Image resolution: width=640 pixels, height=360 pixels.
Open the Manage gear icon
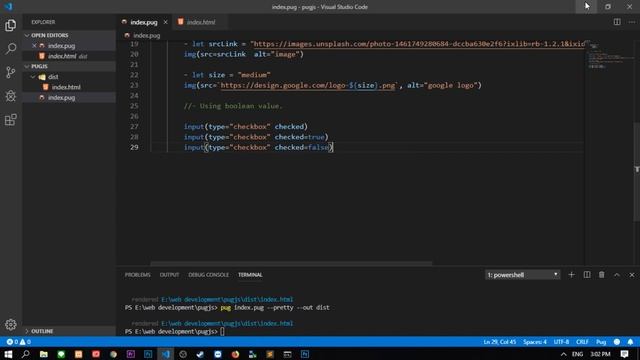tap(11, 324)
